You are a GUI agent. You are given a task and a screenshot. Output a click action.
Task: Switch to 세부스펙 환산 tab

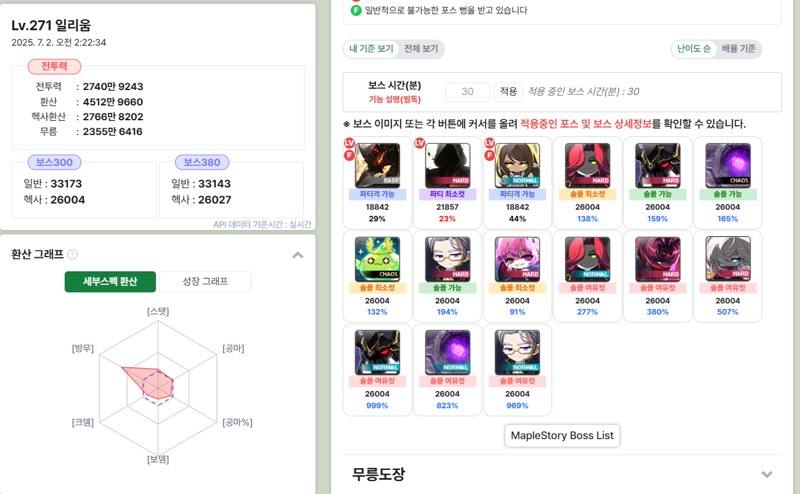pos(110,282)
